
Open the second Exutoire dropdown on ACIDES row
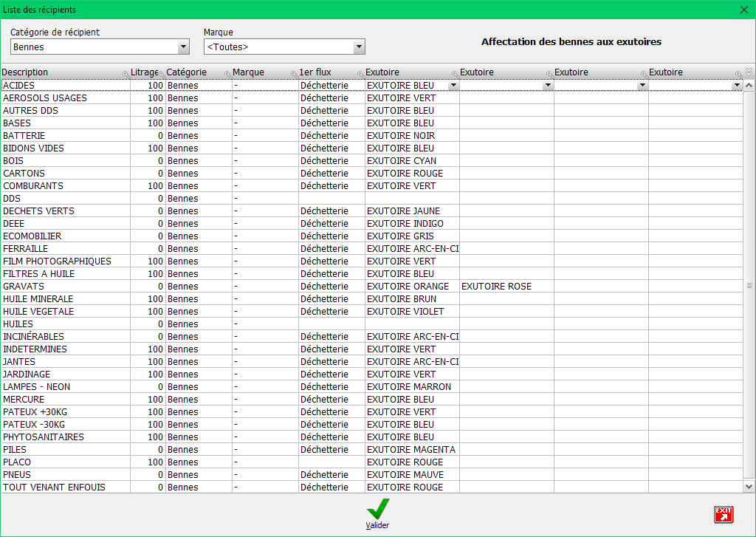pyautogui.click(x=548, y=86)
